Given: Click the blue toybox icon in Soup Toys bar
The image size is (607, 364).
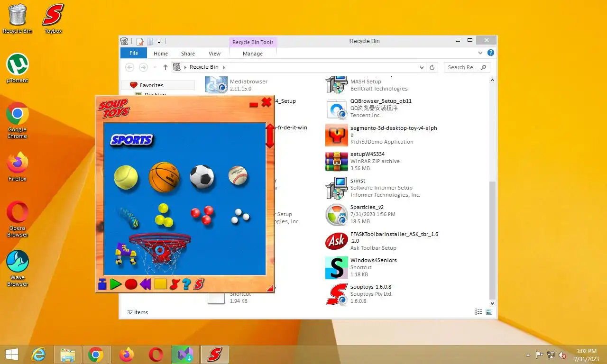Looking at the screenshot, I should [x=102, y=284].
